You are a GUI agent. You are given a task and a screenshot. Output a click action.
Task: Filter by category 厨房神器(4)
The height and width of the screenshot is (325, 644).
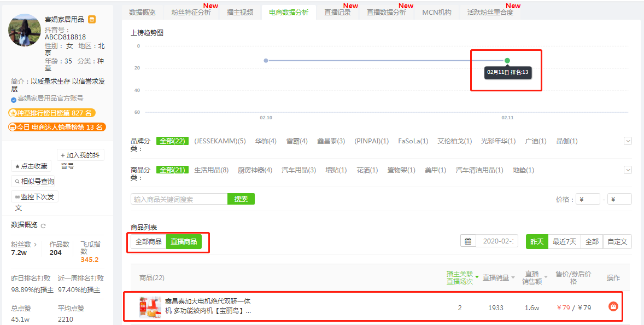point(255,170)
